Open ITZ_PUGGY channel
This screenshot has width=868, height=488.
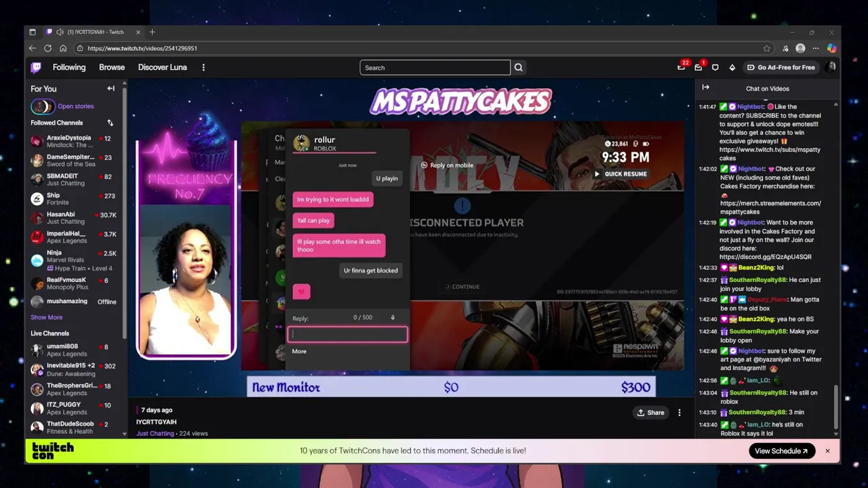76,408
